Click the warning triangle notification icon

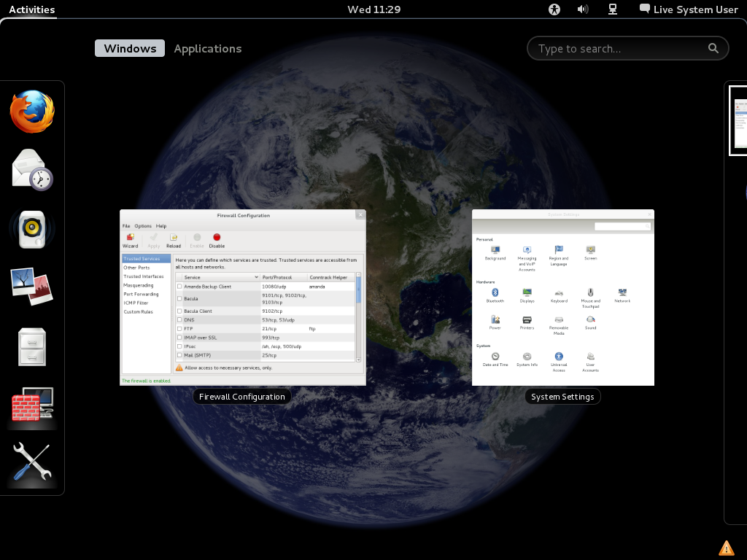click(726, 548)
